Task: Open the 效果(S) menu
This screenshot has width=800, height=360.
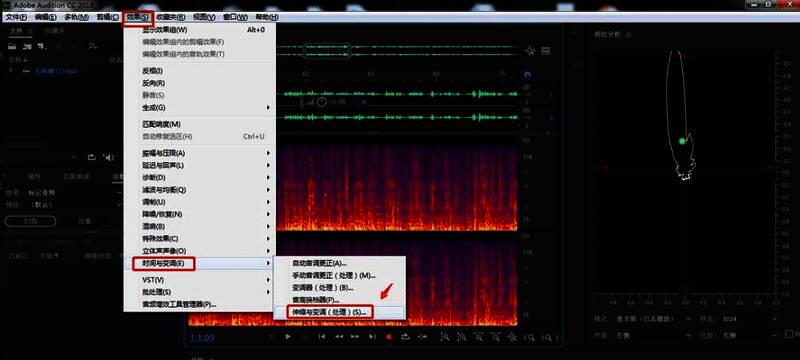Action: [138, 17]
